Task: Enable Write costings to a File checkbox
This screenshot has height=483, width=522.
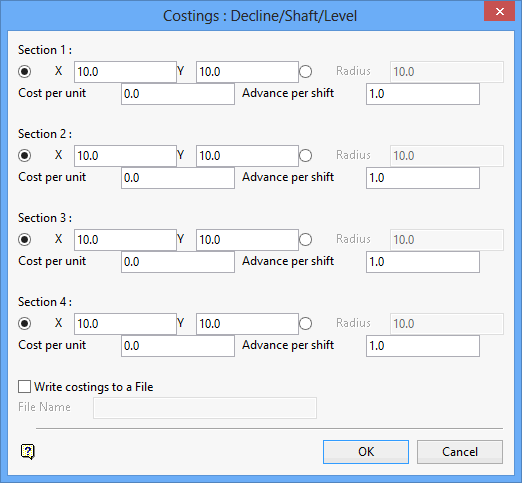Action: [25, 387]
